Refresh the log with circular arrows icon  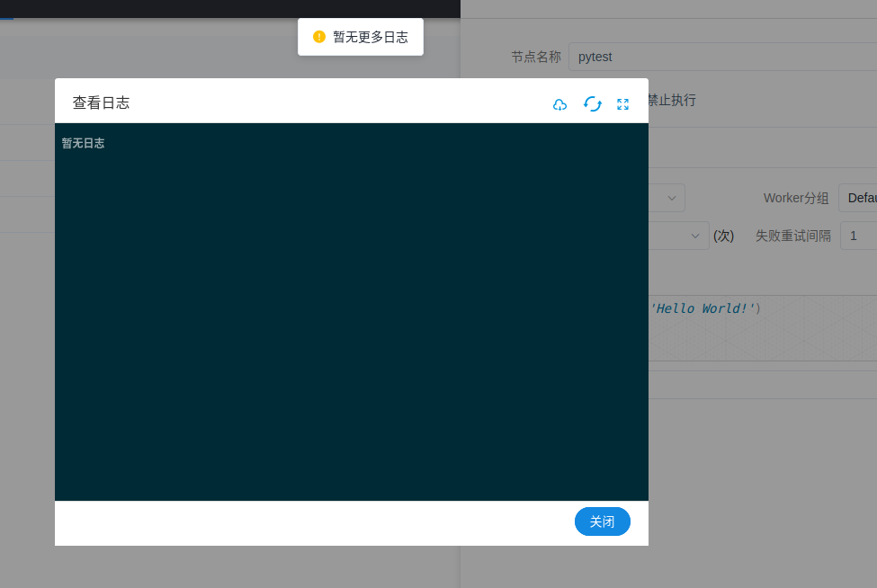pos(592,104)
